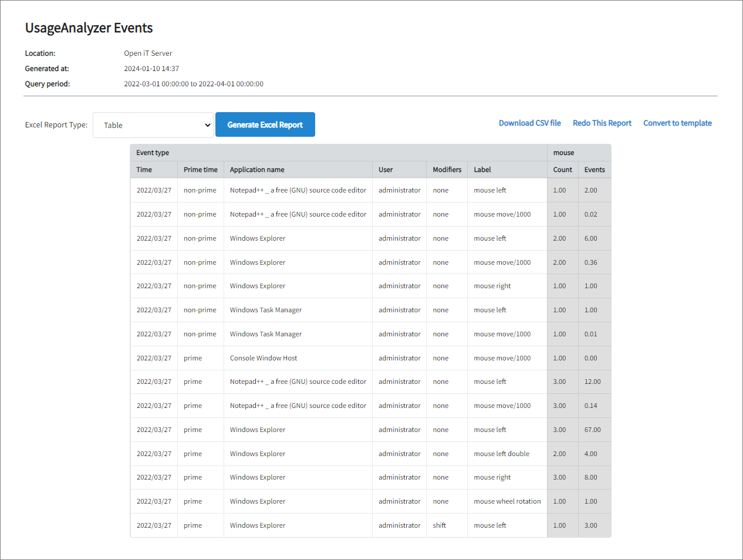The image size is (743, 560).
Task: Click the User column header
Action: (385, 170)
